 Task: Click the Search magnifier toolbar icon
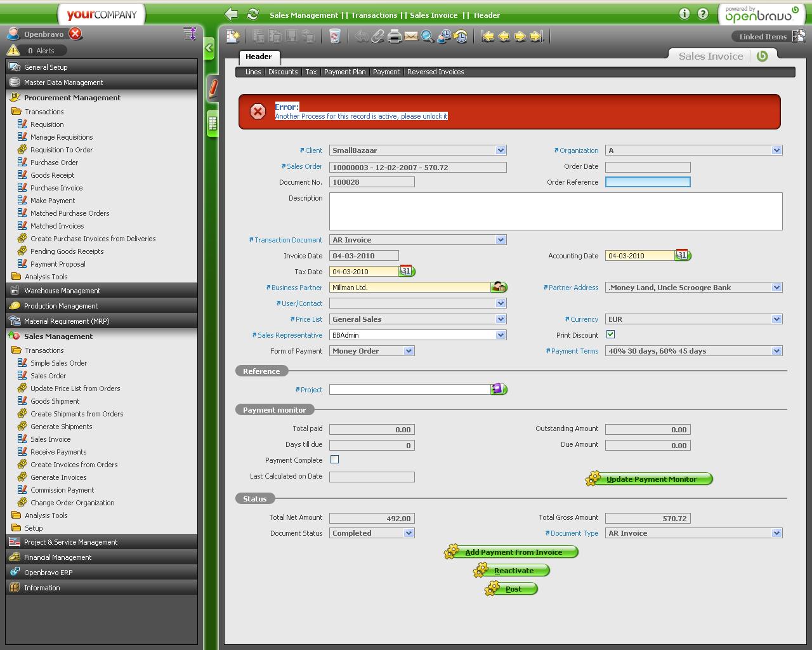[428, 37]
